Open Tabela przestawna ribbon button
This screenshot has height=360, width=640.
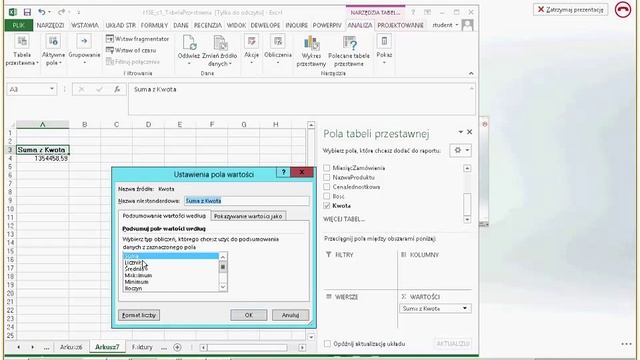(22, 51)
